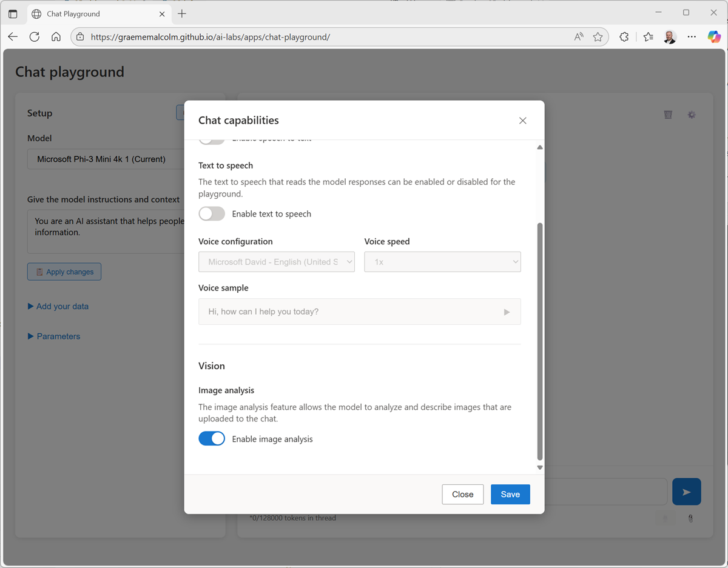The image size is (728, 568).
Task: Open read aloud from the address bar
Action: [x=578, y=36]
